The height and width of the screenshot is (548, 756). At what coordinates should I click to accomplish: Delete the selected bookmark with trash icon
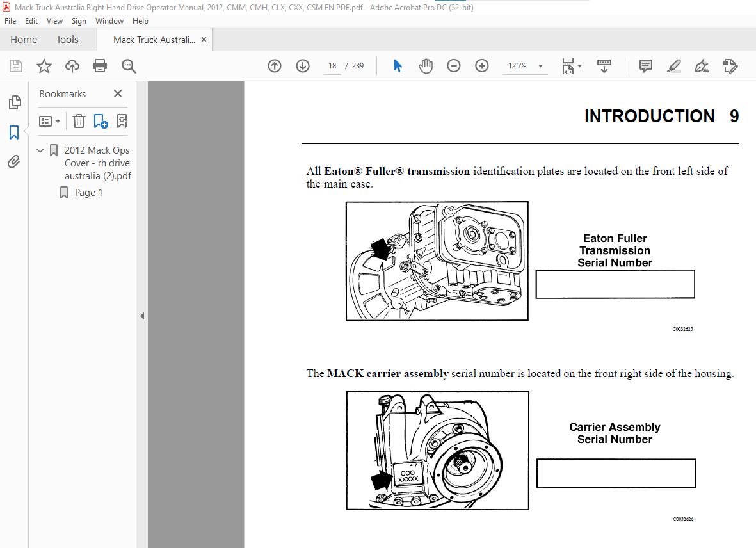pos(79,121)
